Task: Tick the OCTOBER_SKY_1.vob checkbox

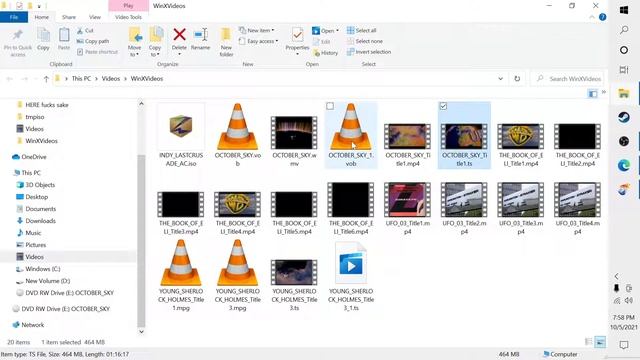Action: pyautogui.click(x=330, y=106)
